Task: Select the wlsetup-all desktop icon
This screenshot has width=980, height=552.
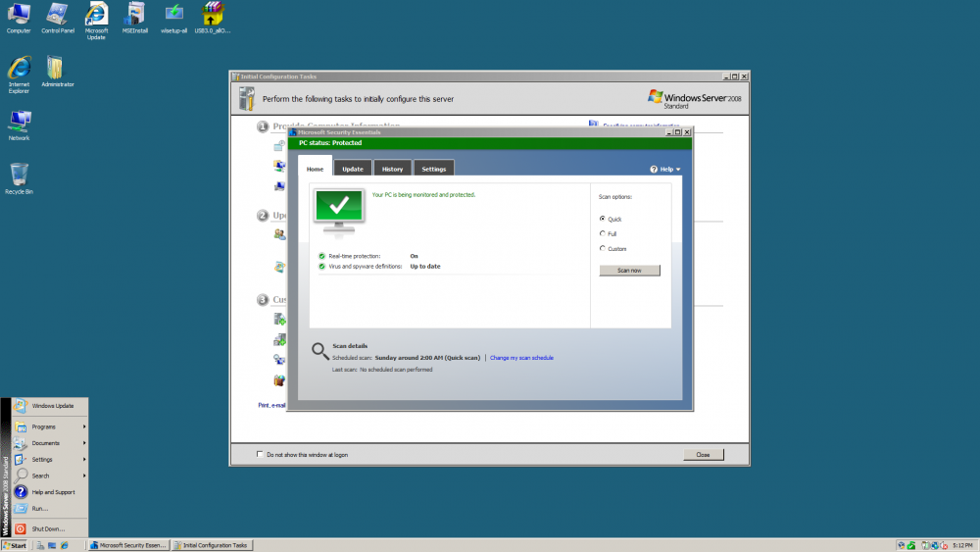Action: coord(173,19)
